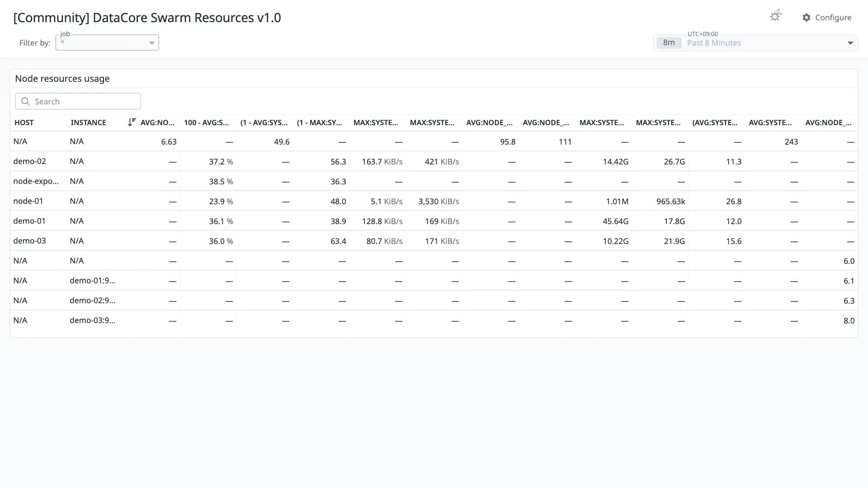Screen dimensions: 868x488
Task: Sort by the 100 - AVG:S... column header
Action: 206,122
